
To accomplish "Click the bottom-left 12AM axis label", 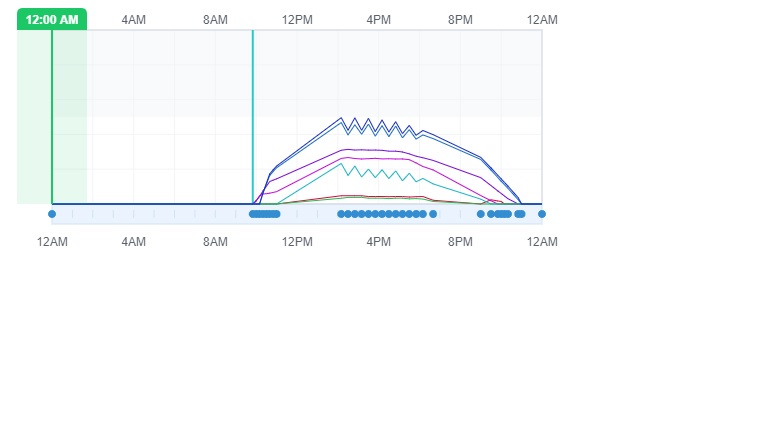I will pos(52,242).
